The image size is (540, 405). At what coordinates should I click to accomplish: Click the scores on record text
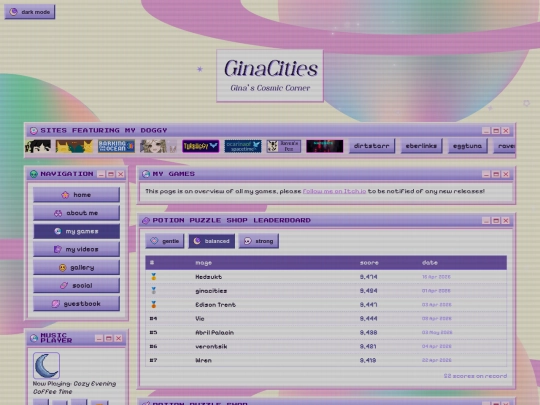(x=475, y=376)
